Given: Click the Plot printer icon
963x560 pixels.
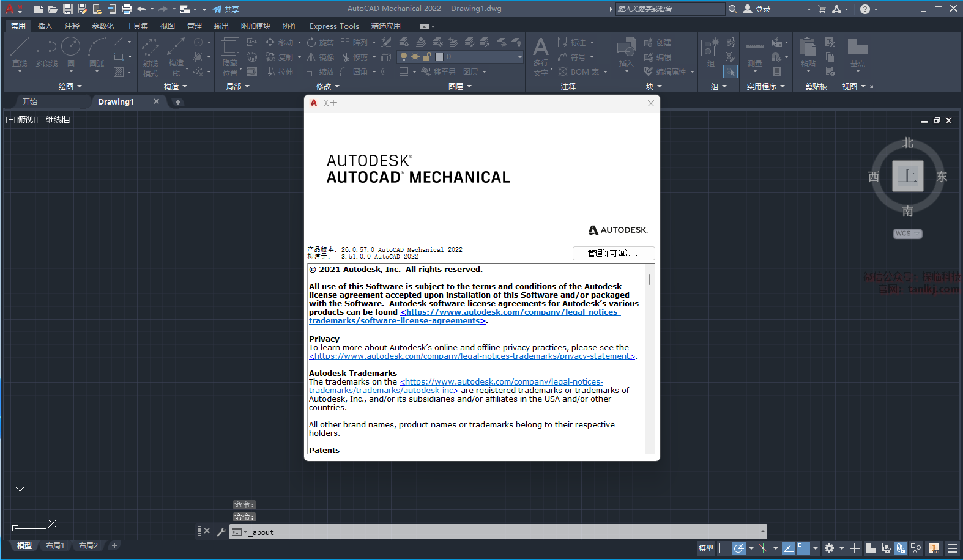Looking at the screenshot, I should [127, 9].
